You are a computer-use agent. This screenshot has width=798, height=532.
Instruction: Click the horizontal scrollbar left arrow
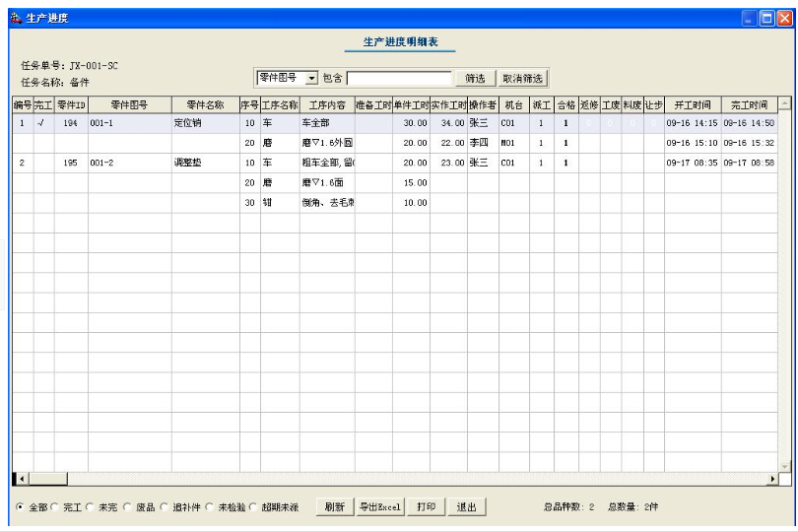click(x=22, y=479)
